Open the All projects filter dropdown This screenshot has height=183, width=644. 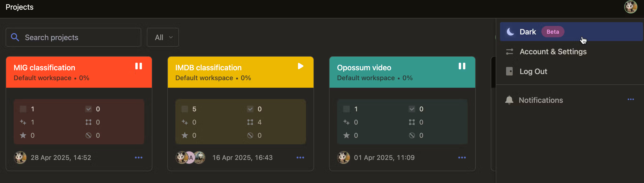click(162, 37)
